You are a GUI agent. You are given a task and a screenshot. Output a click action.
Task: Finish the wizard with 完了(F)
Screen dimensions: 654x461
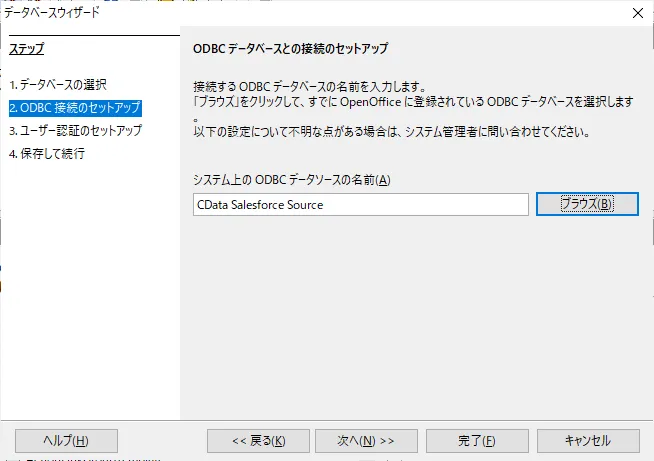click(476, 440)
